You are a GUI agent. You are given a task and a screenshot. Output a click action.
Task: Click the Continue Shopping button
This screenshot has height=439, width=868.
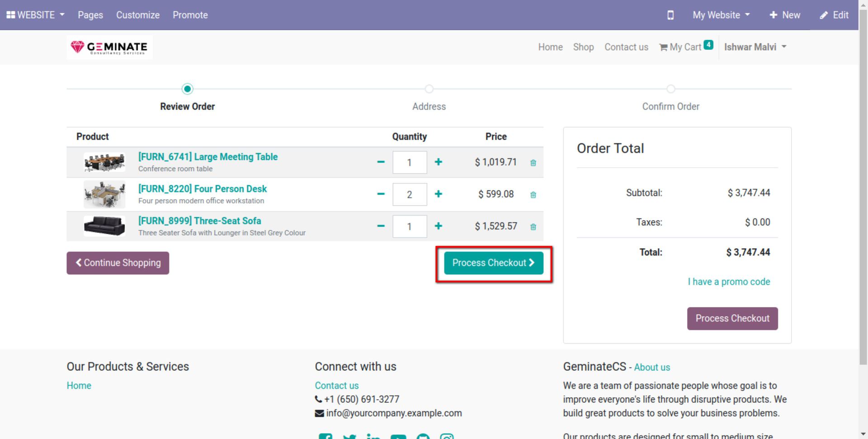(x=118, y=262)
